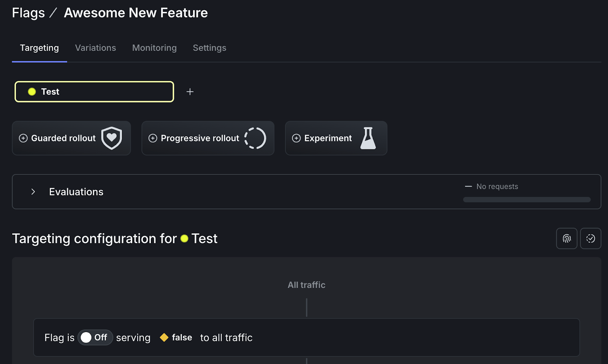Screen dimensions: 608x364
Task: Click the dashed check-circle approval icon
Action: [591, 238]
